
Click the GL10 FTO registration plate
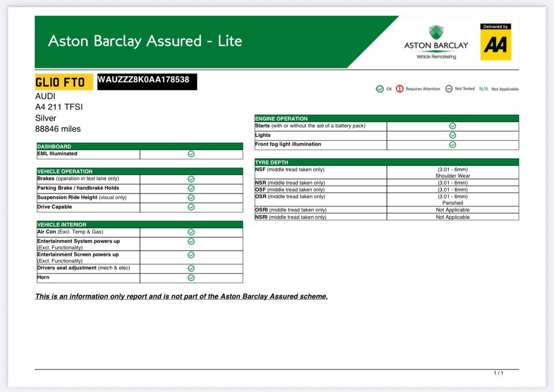coord(64,82)
